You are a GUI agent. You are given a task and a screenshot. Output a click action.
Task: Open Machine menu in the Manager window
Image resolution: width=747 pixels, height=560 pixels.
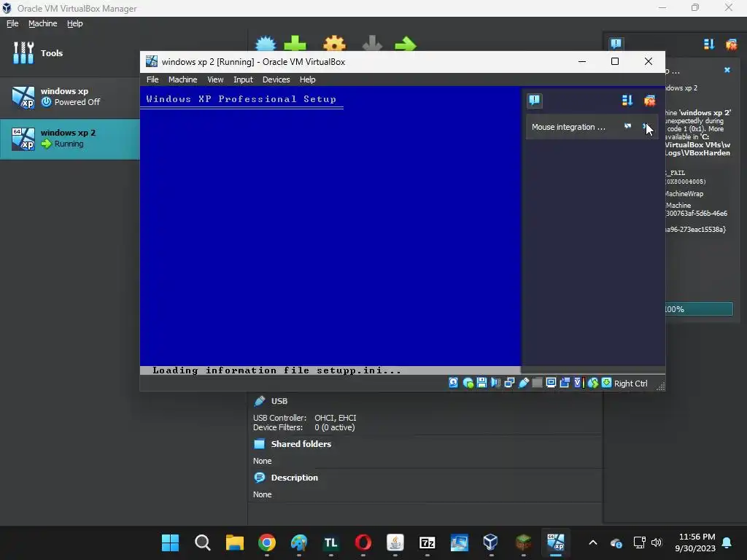click(43, 23)
